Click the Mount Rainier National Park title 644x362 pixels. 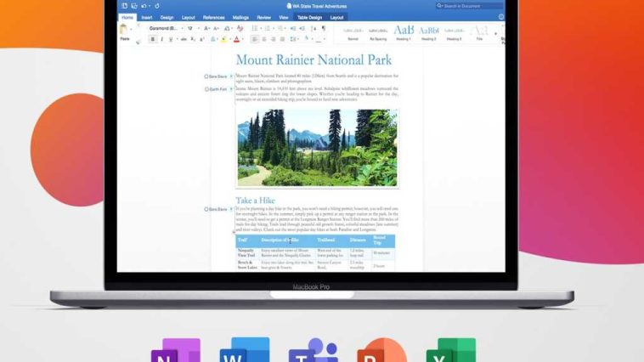pyautogui.click(x=314, y=60)
